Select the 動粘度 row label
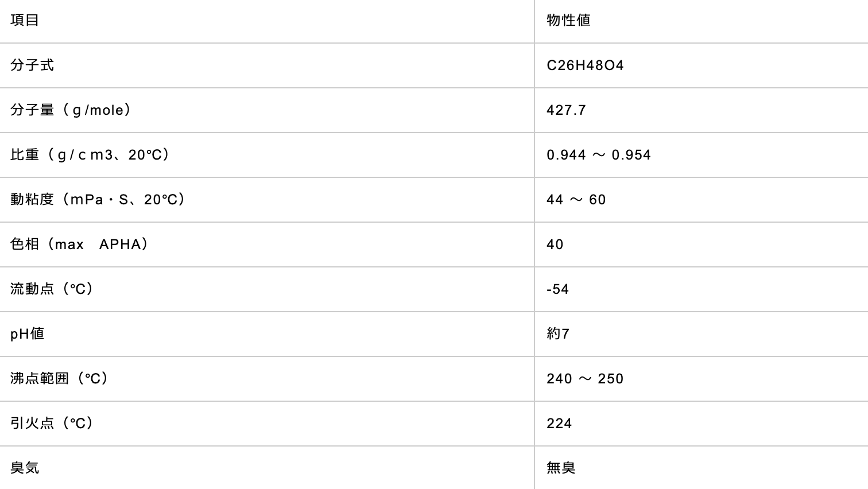Image resolution: width=868 pixels, height=489 pixels. 98,199
